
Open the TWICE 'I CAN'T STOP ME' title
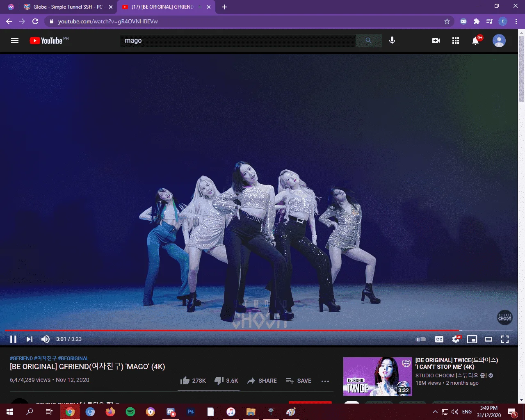coord(457,363)
